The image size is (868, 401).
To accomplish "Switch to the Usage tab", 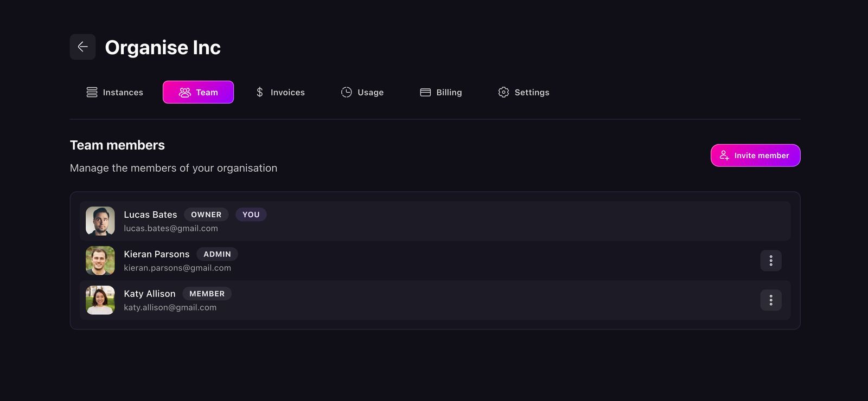I will 362,92.
